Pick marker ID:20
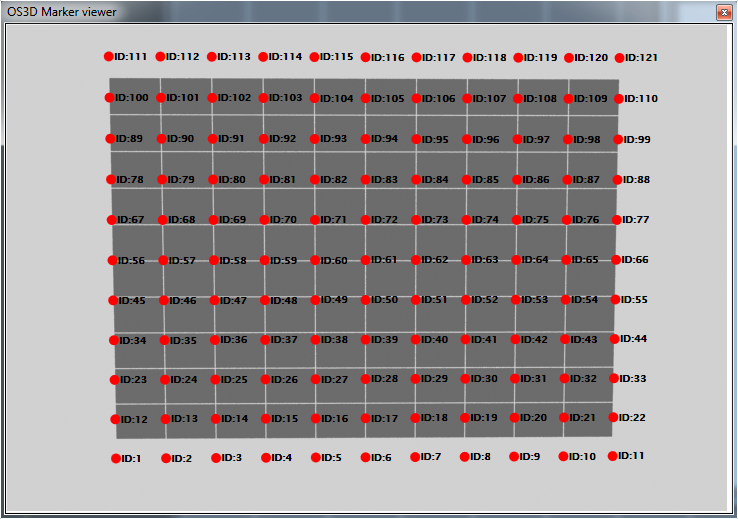This screenshot has width=738, height=519. pos(514,417)
